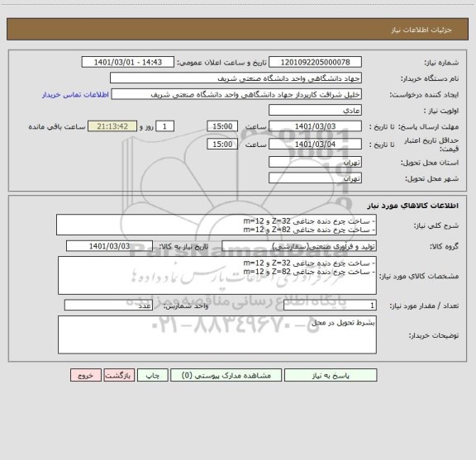Click the شرح کلی نیاز text area

pyautogui.click(x=217, y=225)
